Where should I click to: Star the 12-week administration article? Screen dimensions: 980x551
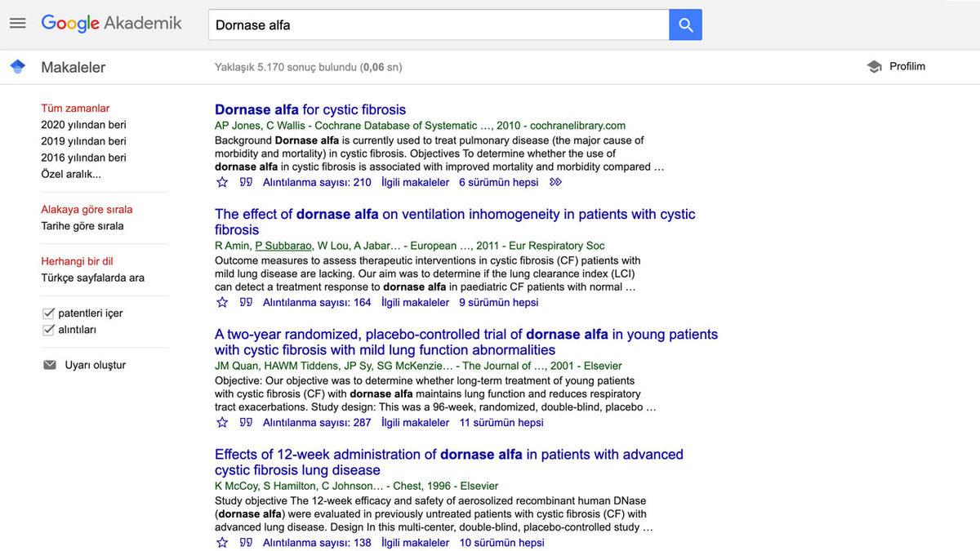222,542
